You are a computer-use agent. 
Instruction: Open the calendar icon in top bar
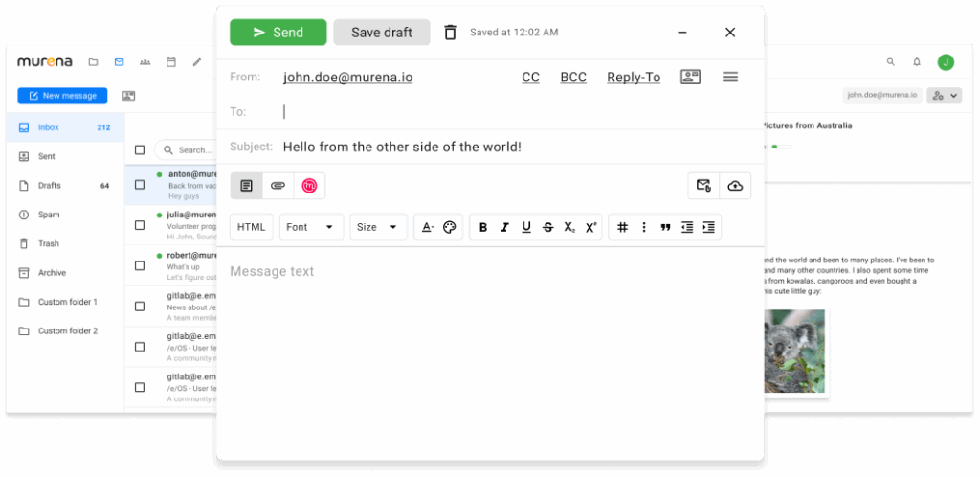171,62
